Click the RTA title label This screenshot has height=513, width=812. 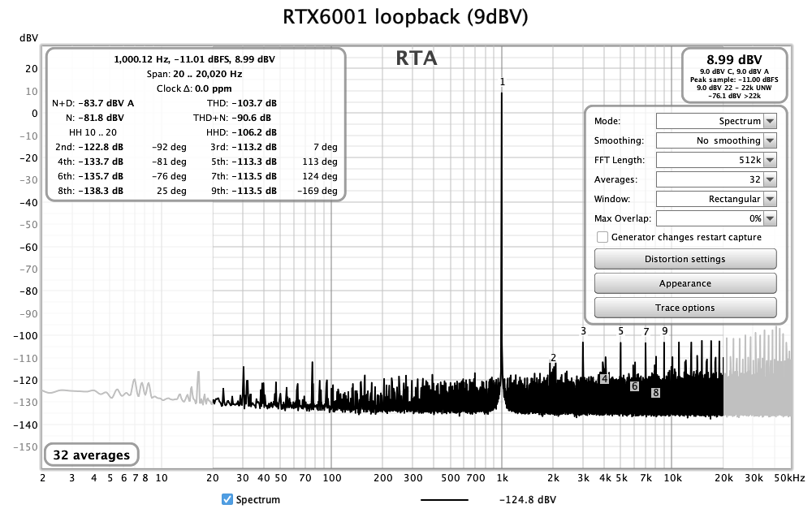pos(417,58)
